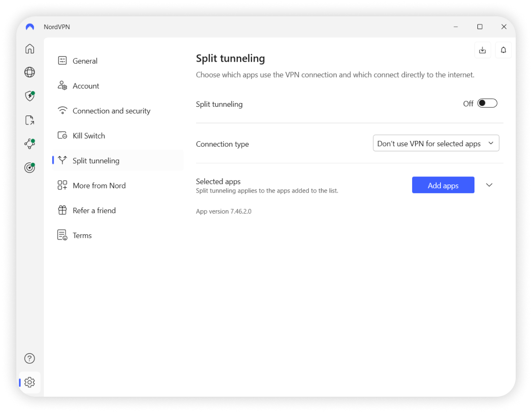Open the notifications bell icon

[503, 50]
